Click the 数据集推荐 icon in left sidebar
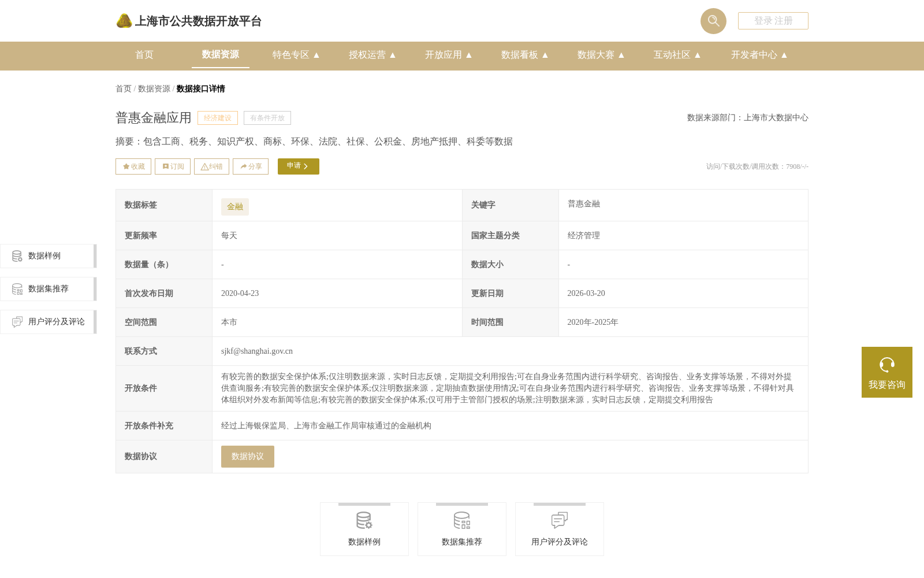 point(17,289)
